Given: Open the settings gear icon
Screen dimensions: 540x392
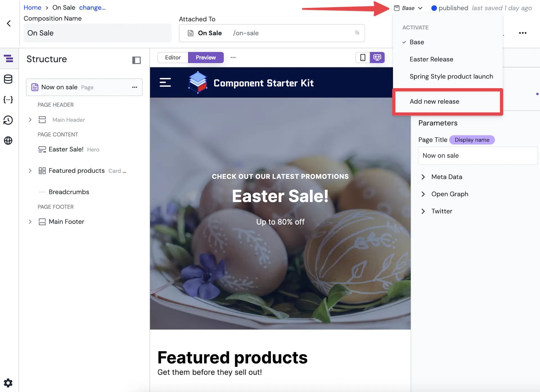Looking at the screenshot, I should point(8,383).
